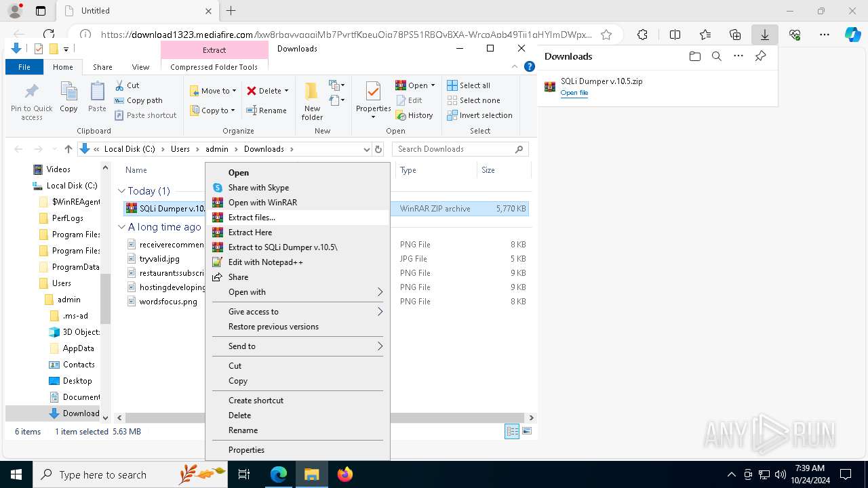Expand the Open with submenu
The image size is (868, 488).
pos(297,292)
